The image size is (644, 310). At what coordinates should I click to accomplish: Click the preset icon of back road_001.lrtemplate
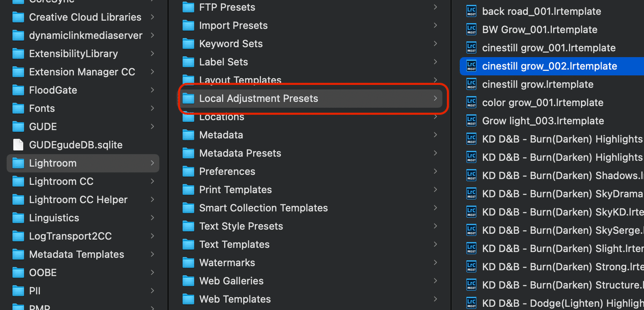[471, 11]
